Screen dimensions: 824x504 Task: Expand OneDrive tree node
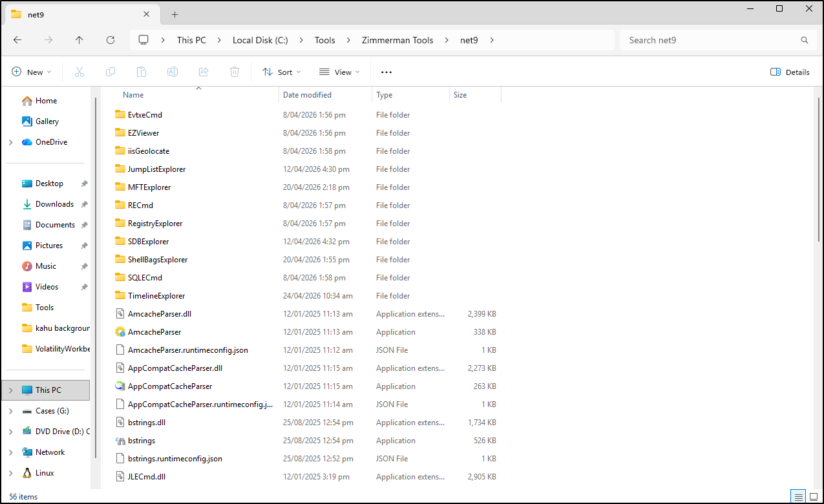(x=11, y=142)
